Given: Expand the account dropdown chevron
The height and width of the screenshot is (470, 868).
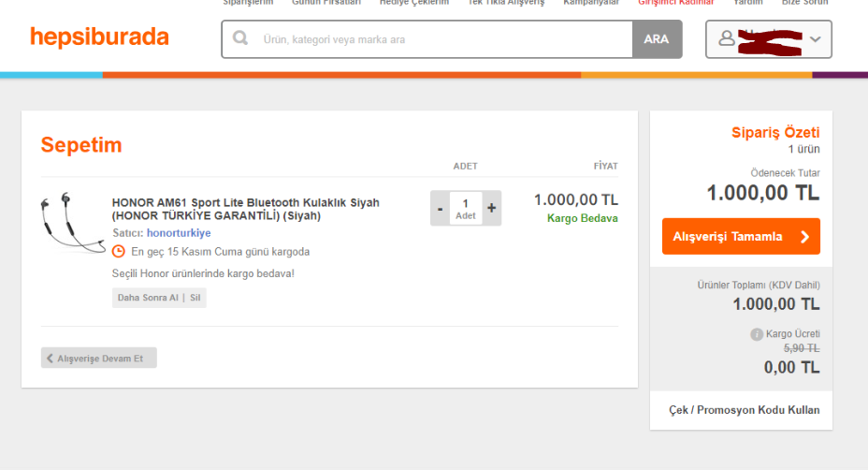Looking at the screenshot, I should (x=815, y=38).
